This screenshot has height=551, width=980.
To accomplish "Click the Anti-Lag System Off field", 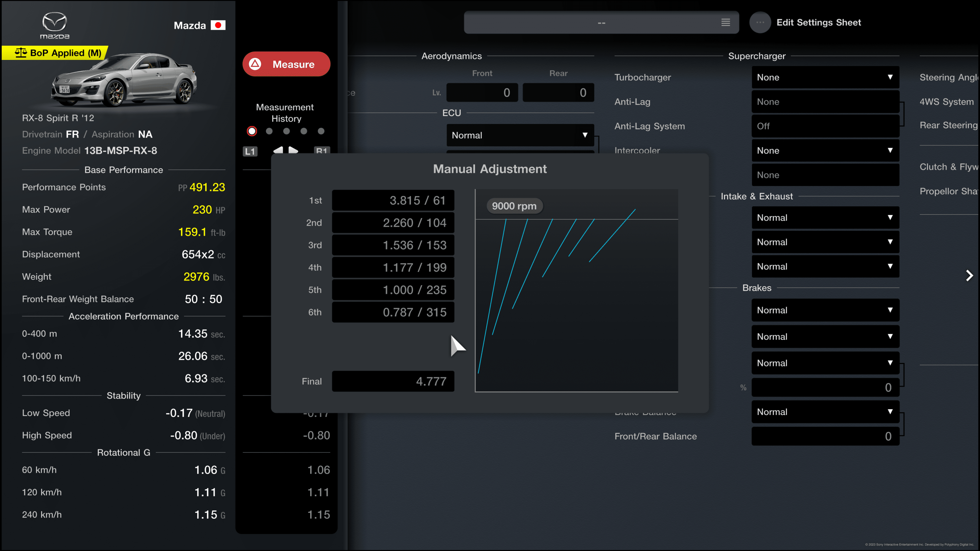I will pos(825,126).
